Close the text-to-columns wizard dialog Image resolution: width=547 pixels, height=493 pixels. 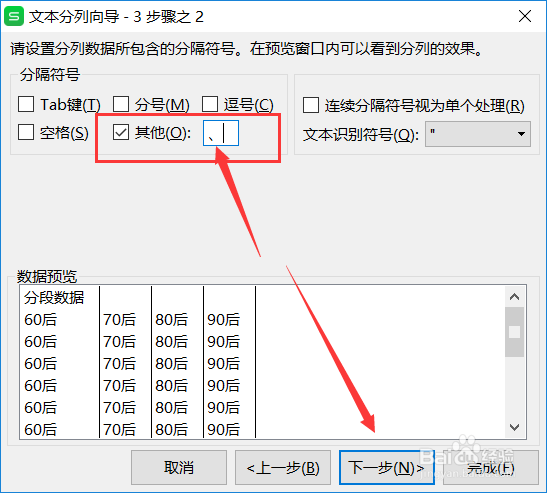click(524, 16)
